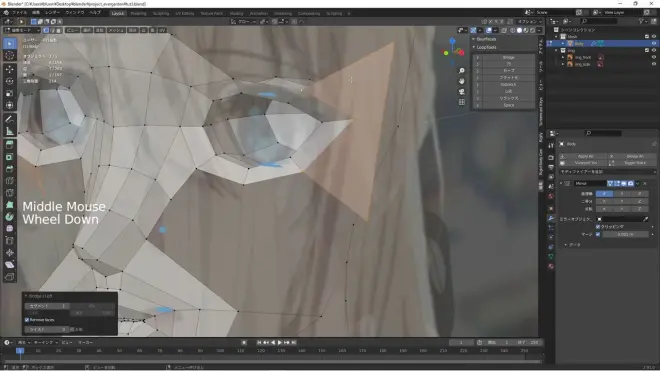Screen dimensions: 660x371
Task: Open the edit mode dropdown
Action: pyautogui.click(x=22, y=30)
